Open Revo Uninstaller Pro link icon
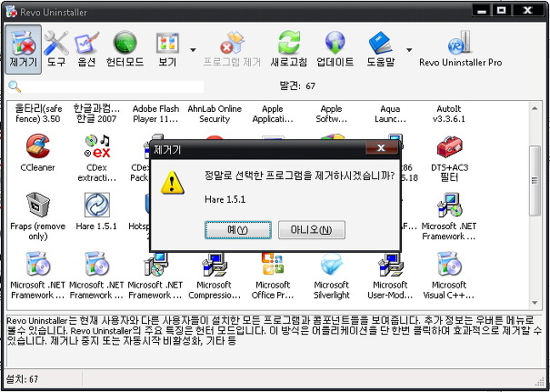The height and width of the screenshot is (392, 550). coord(460,49)
